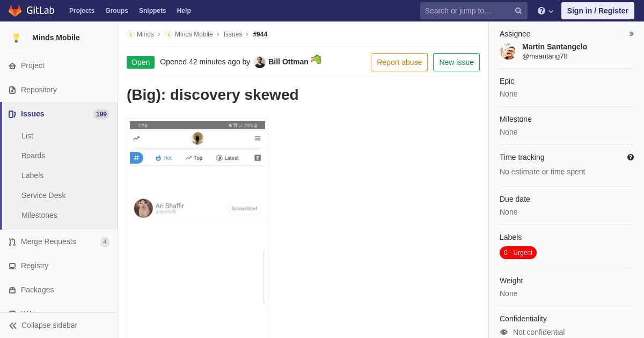Viewport: 644px width, 338px height.
Task: Open the Groups menu
Action: pos(116,11)
